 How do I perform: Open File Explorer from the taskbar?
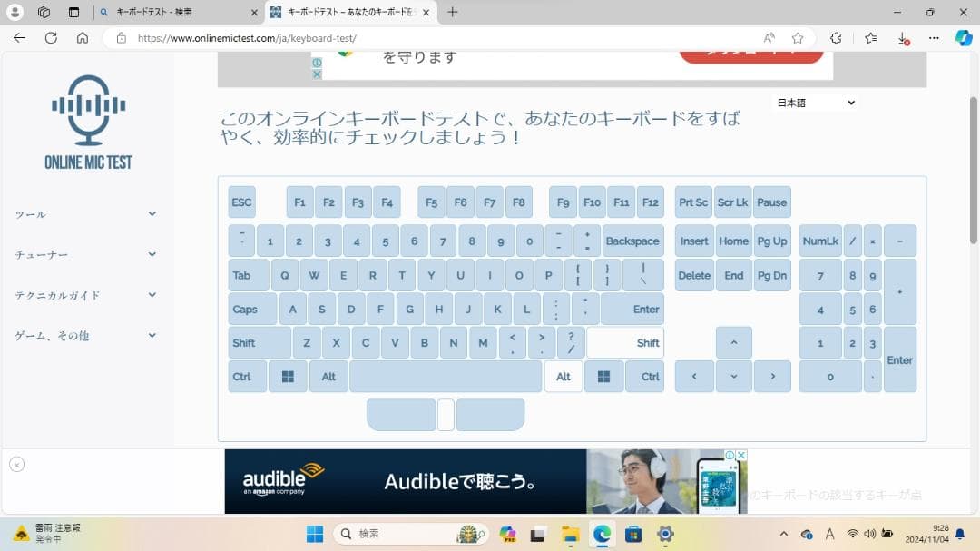tap(569, 534)
